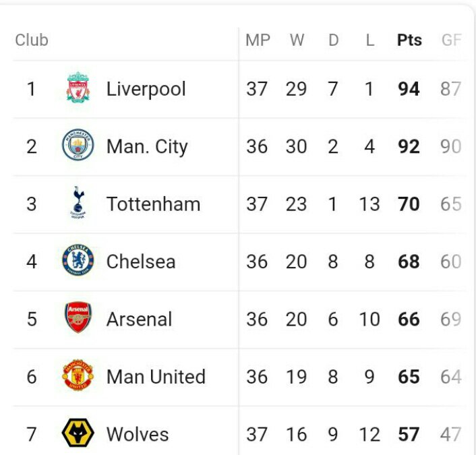Click the Arsenal club crest

coord(78,319)
